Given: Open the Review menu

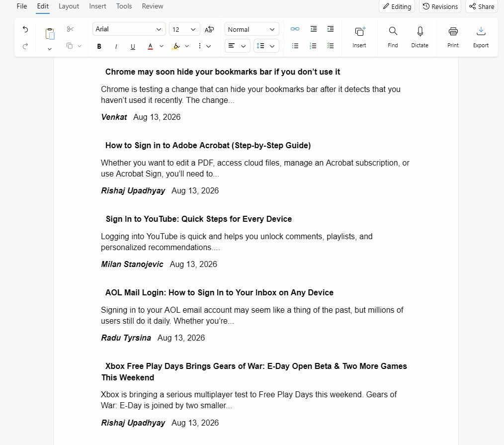Looking at the screenshot, I should (153, 6).
